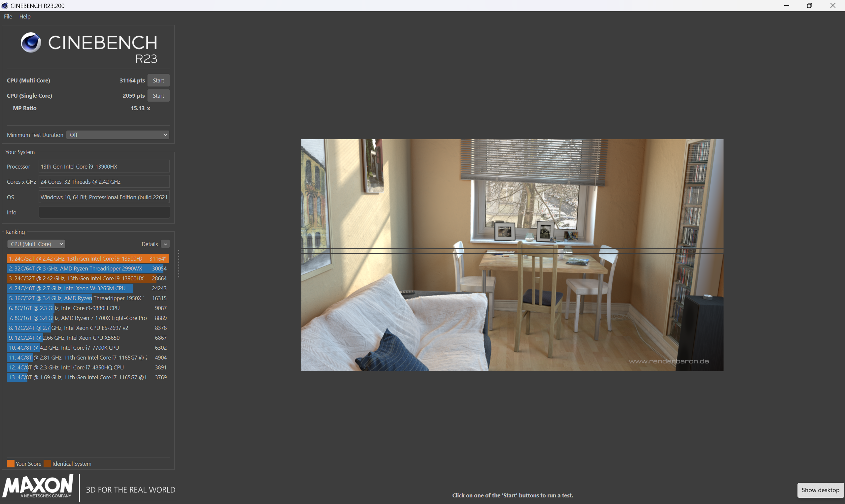Viewport: 845px width, 504px height.
Task: Minimize the Cinebench window
Action: click(x=787, y=5)
